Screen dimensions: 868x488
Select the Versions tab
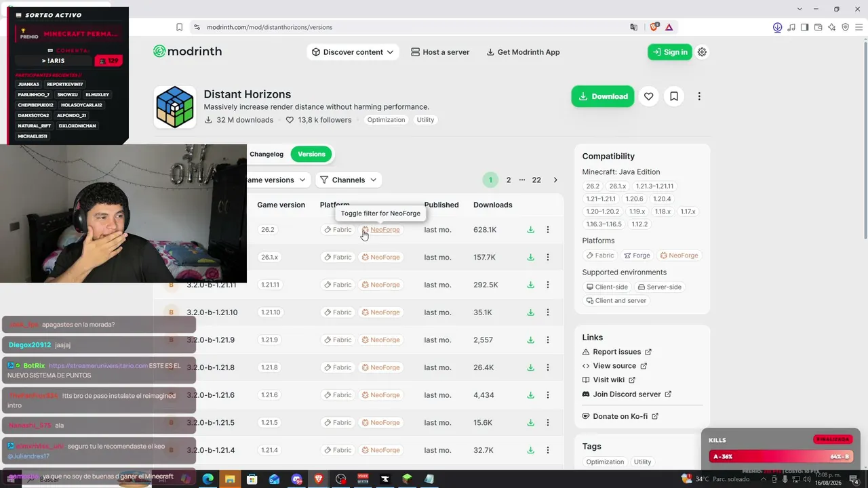312,154
